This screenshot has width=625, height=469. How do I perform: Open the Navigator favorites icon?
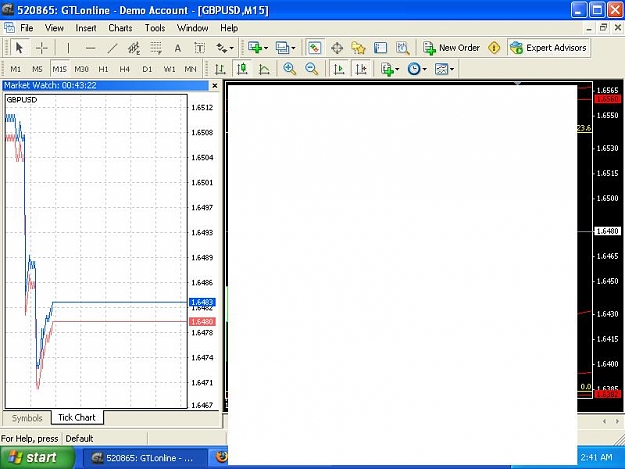(358, 48)
